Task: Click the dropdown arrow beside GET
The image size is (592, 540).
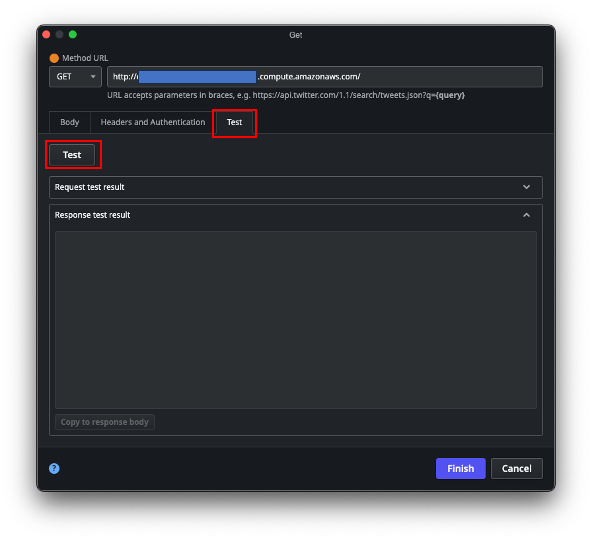Action: click(93, 77)
